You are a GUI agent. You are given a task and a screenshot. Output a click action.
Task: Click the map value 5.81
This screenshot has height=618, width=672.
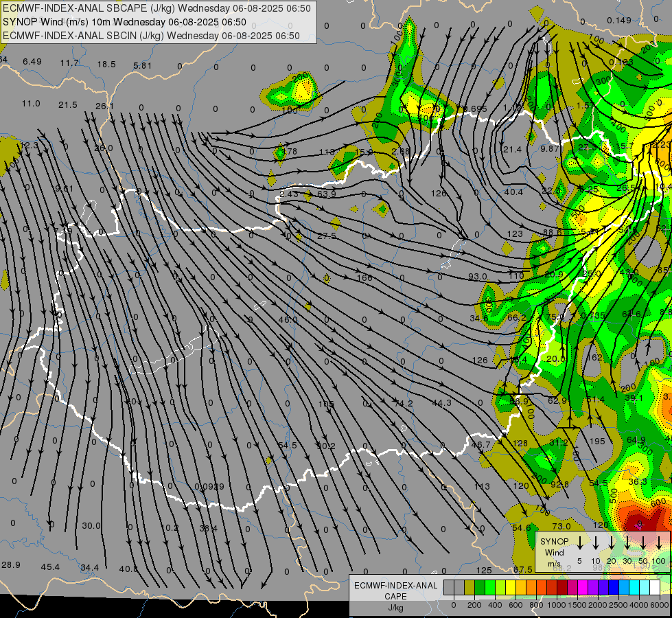point(142,66)
